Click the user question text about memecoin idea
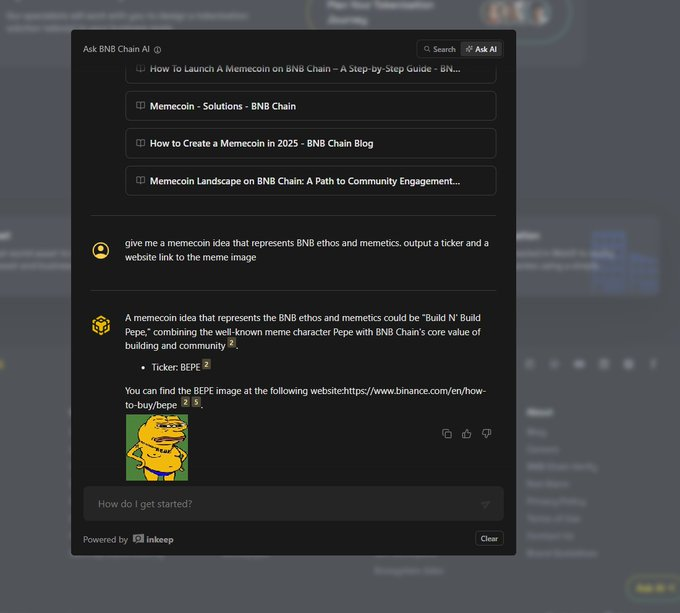The image size is (680, 613). click(x=307, y=250)
